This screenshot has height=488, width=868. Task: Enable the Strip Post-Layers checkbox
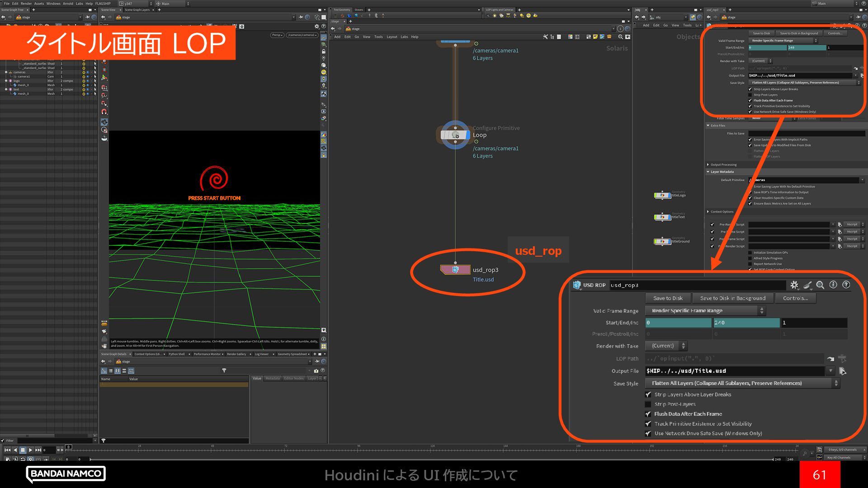point(648,404)
